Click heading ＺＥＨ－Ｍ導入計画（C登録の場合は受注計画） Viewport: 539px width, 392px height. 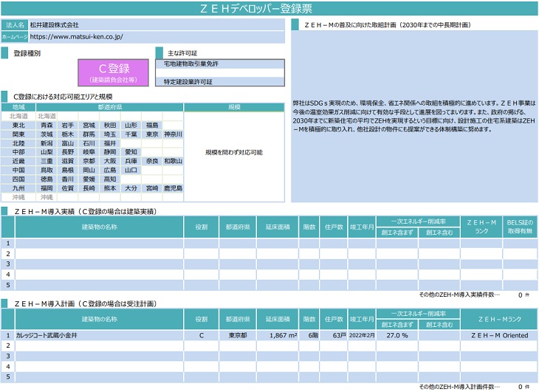86,303
